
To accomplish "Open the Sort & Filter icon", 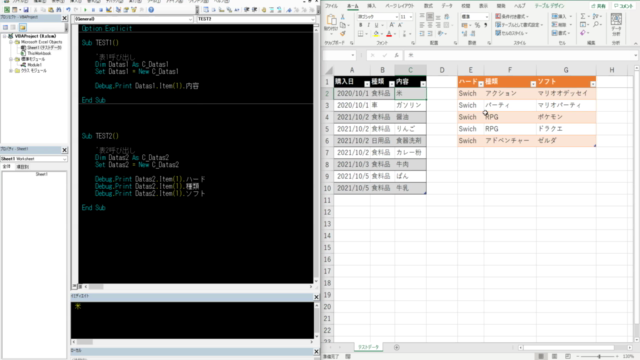I will tap(596, 16).
